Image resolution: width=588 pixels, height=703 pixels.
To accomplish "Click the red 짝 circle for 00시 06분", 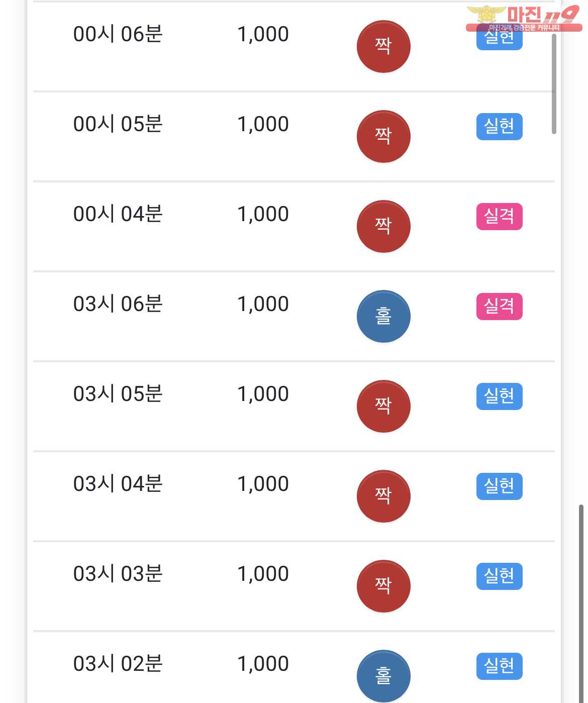I will tap(383, 47).
